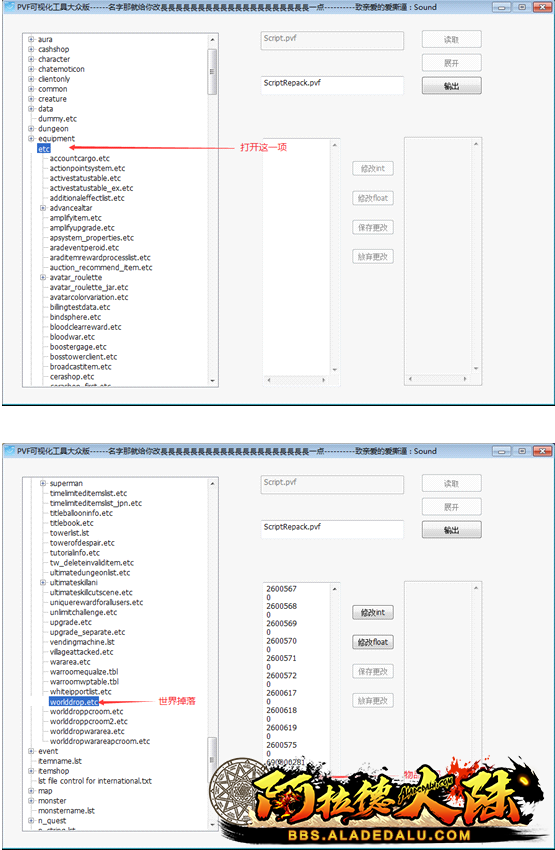Click the 输出 button in top window
The width and height of the screenshot is (555, 850).
click(x=451, y=86)
